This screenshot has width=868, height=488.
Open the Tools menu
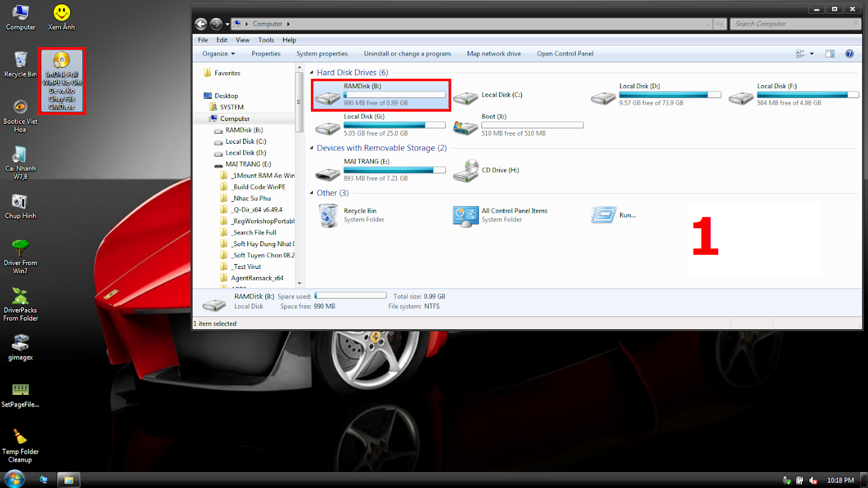coord(267,40)
